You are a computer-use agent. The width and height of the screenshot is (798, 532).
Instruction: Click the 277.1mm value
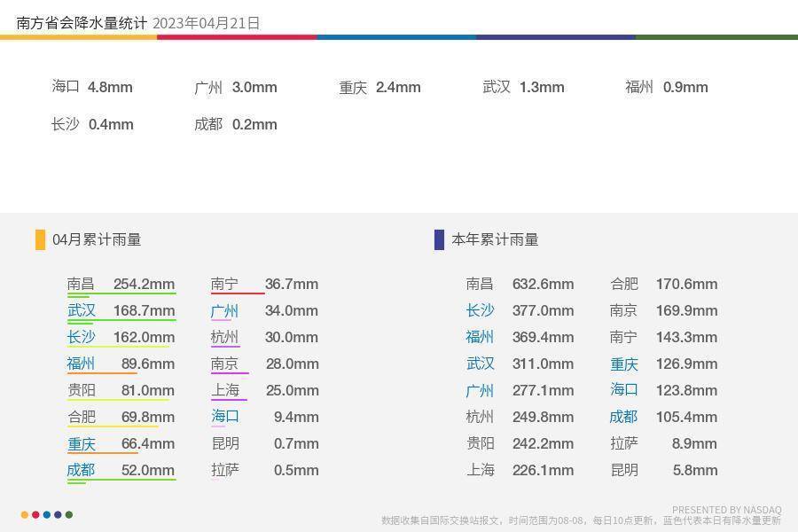pos(543,390)
